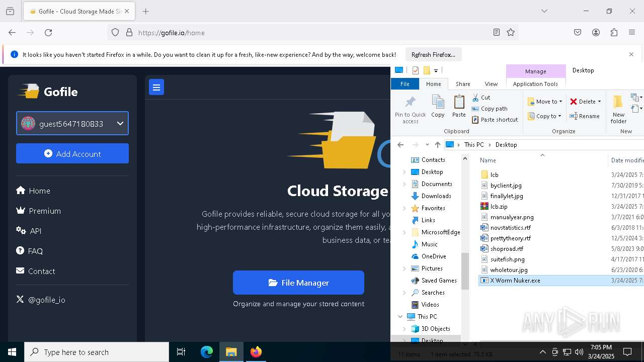Click Copy path in ribbon
The image size is (644, 362).
[490, 109]
